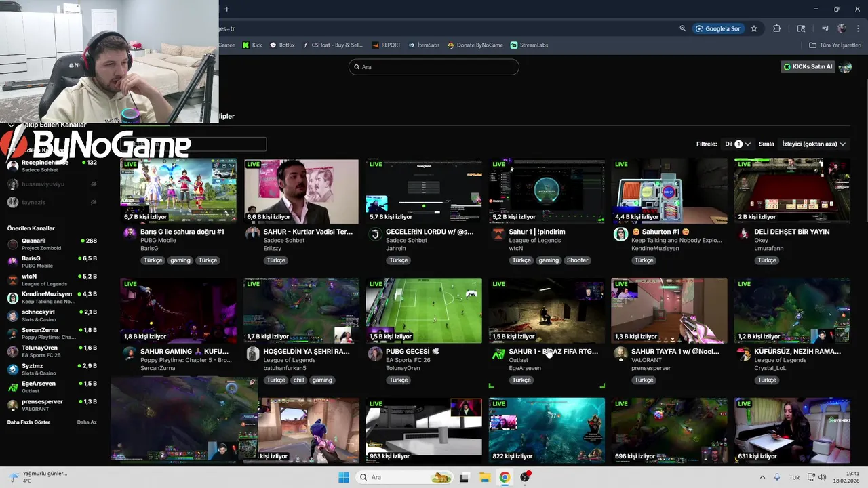Open the browser extensions puzzle icon
Viewport: 868px width, 488px height.
(777, 28)
